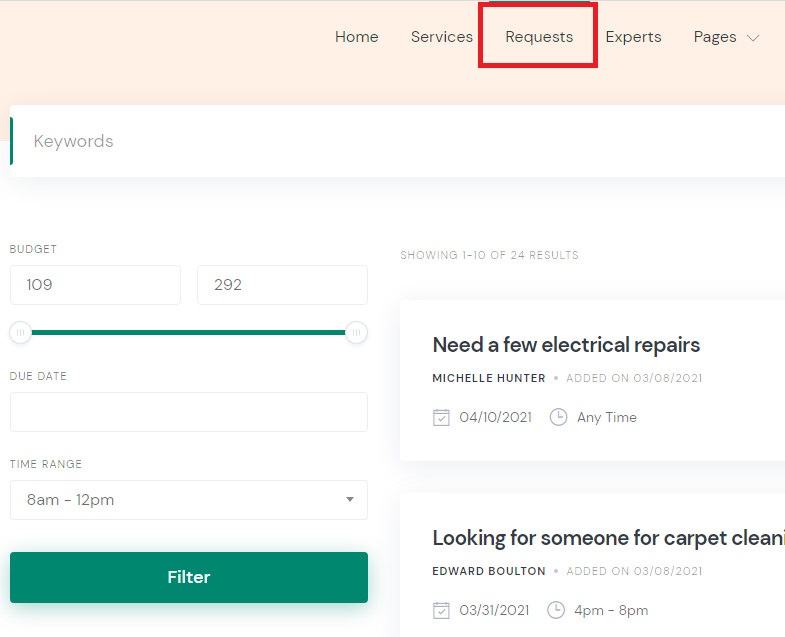Click clock icon beside Any Time
The width and height of the screenshot is (785, 637).
559,417
